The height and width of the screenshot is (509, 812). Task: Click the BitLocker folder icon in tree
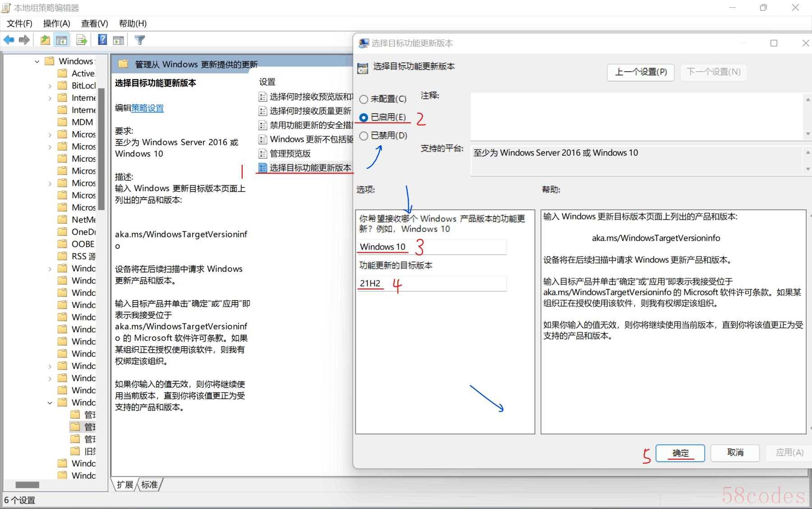pyautogui.click(x=63, y=85)
